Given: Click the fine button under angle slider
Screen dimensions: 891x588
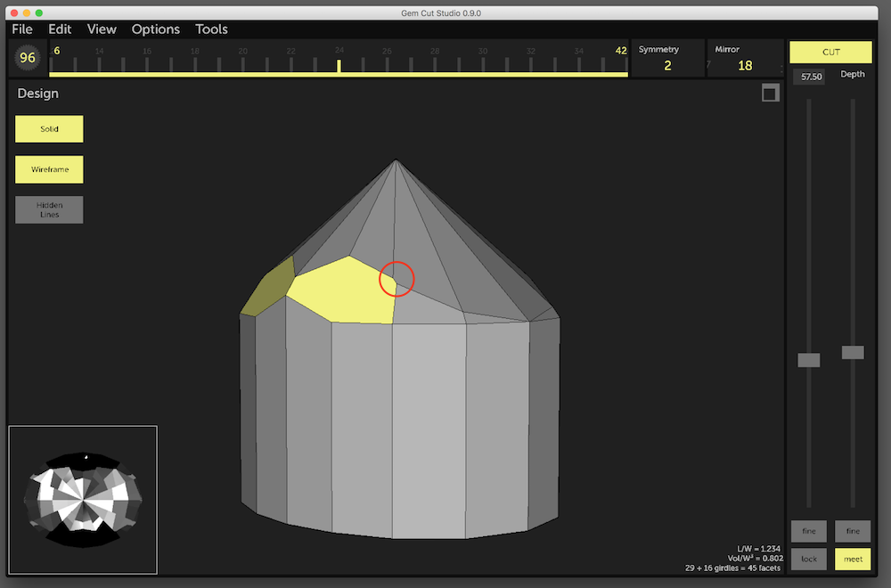Looking at the screenshot, I should pyautogui.click(x=809, y=531).
